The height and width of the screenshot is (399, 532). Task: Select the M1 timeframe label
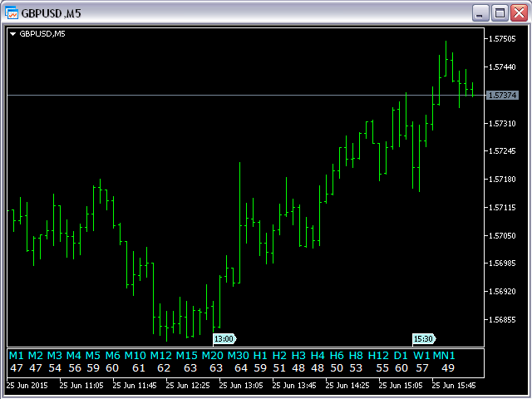coord(16,356)
